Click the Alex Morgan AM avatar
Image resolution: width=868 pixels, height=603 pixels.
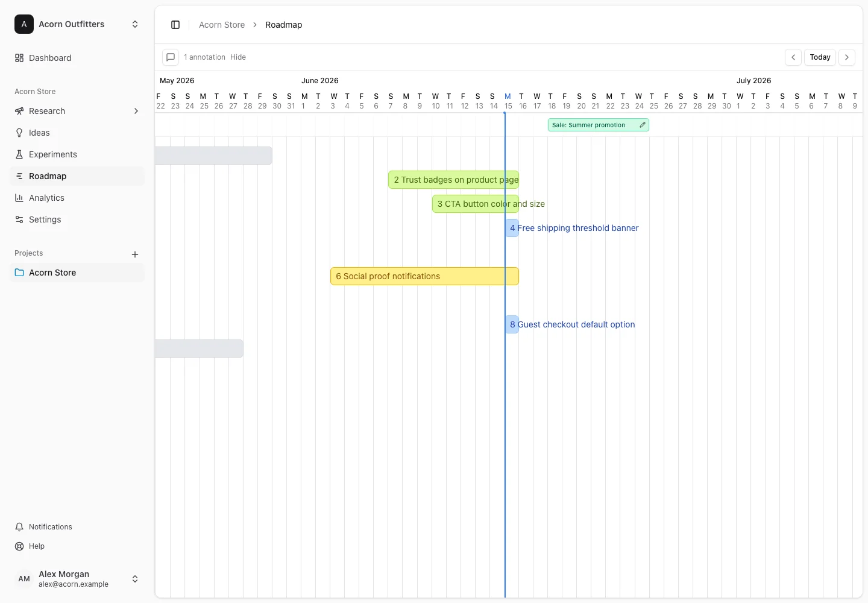coord(24,579)
